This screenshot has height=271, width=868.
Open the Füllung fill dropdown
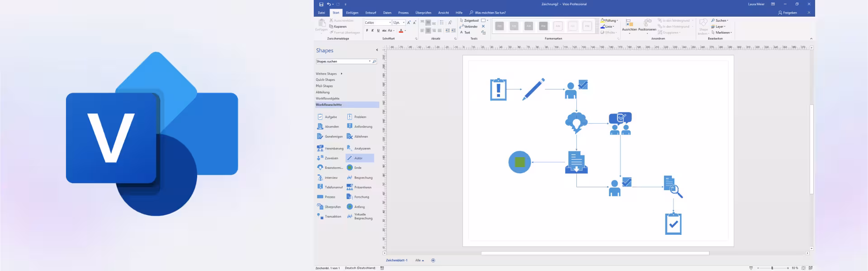(609, 20)
